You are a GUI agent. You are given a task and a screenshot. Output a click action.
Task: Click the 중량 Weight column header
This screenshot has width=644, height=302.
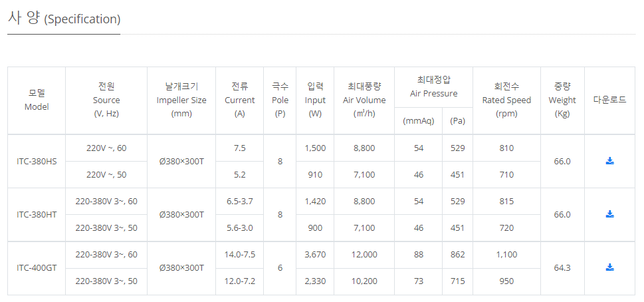click(562, 100)
